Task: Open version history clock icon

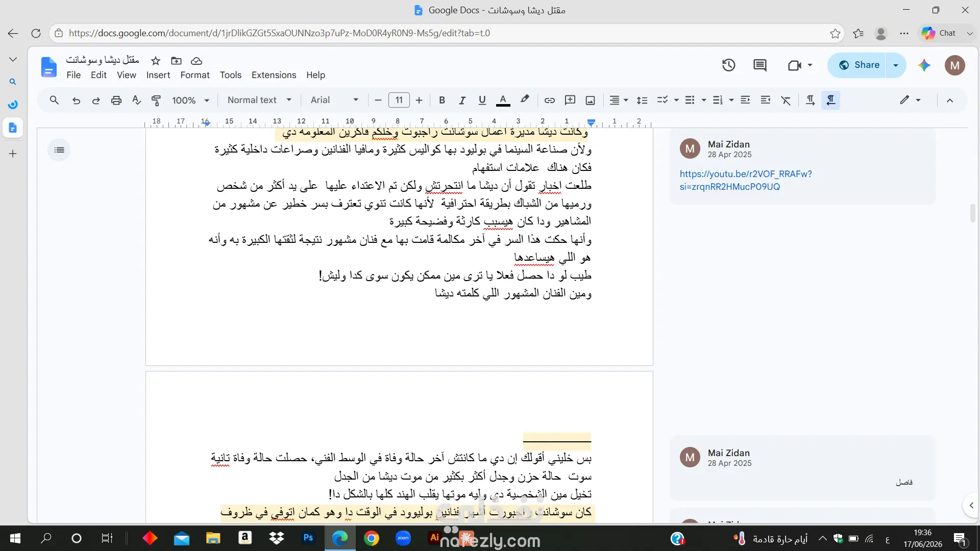Action: coord(728,65)
